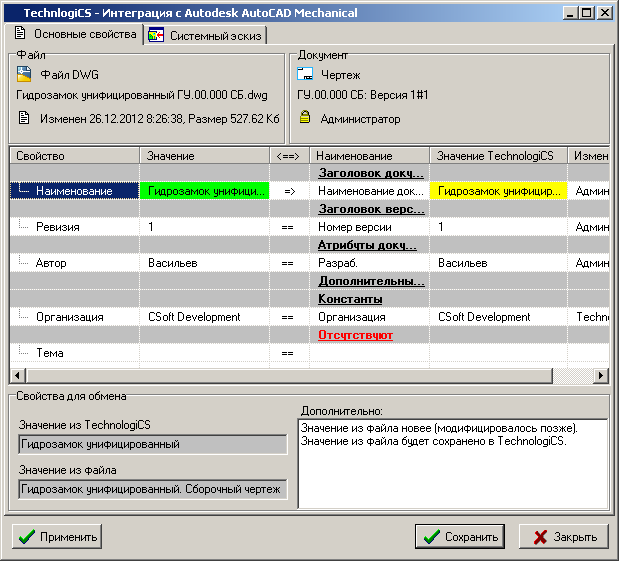Select the green Гидрозамок унифици... value cell
Viewport: 619px width, 561px height.
point(204,191)
